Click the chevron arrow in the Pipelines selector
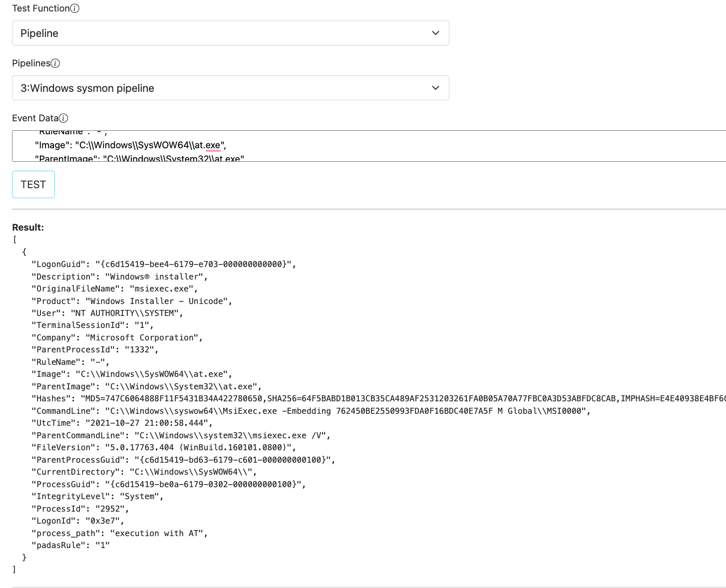The image size is (726, 588). click(435, 88)
